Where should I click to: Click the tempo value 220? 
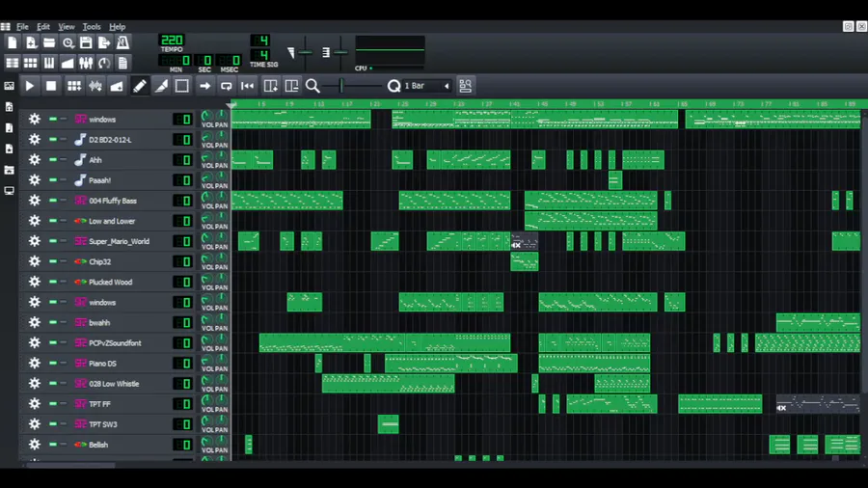click(x=172, y=40)
